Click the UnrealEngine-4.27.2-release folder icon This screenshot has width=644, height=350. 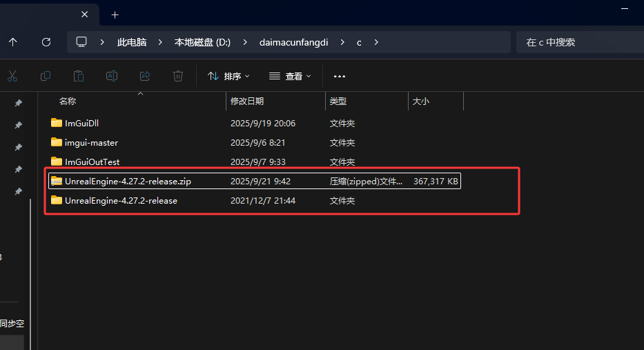tap(57, 200)
